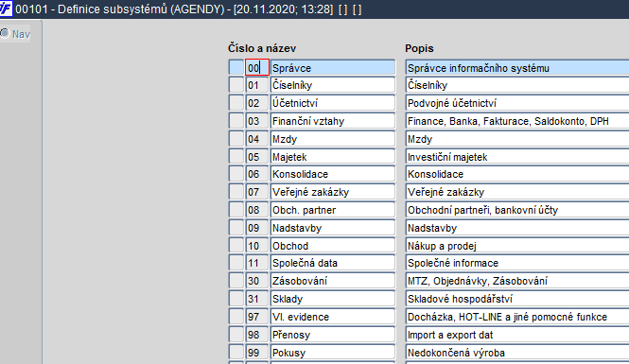
Task: Click the number field containing 07
Action: 257,192
